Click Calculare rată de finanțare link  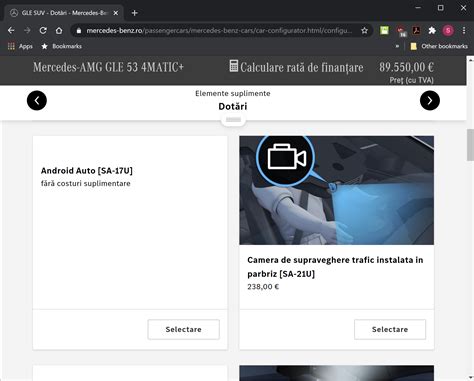tap(302, 67)
